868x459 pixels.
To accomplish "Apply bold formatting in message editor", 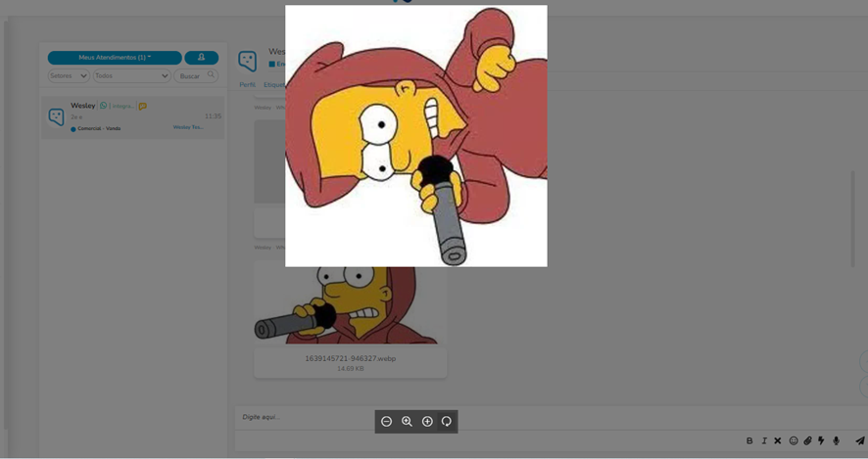I will [749, 440].
